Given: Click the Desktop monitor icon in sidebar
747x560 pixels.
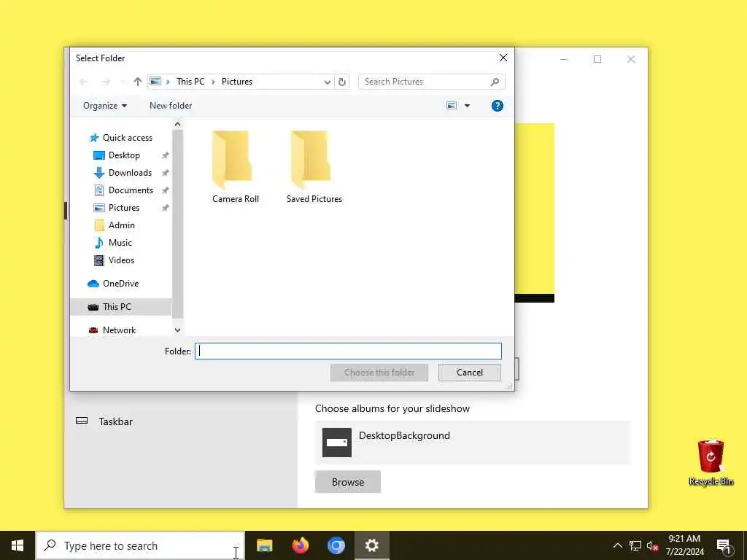Looking at the screenshot, I should coord(99,155).
